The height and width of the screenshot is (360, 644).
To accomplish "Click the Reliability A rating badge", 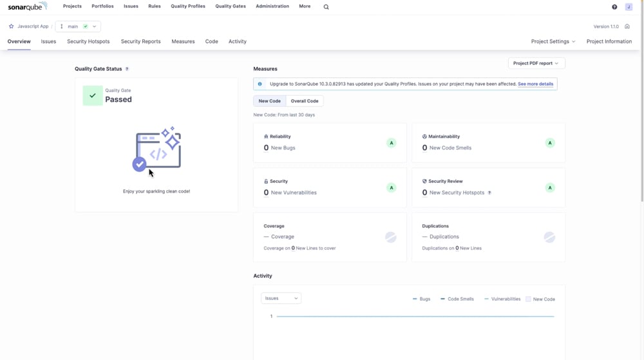I will click(x=391, y=143).
